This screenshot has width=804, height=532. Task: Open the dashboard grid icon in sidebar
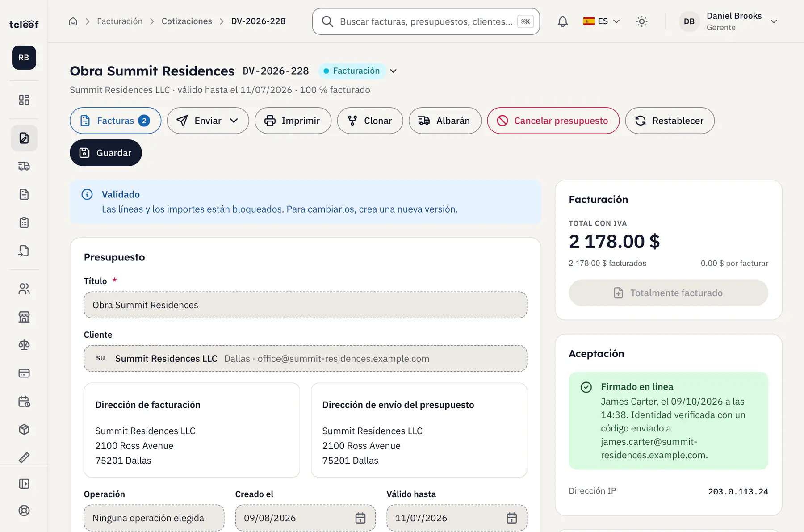(x=24, y=100)
